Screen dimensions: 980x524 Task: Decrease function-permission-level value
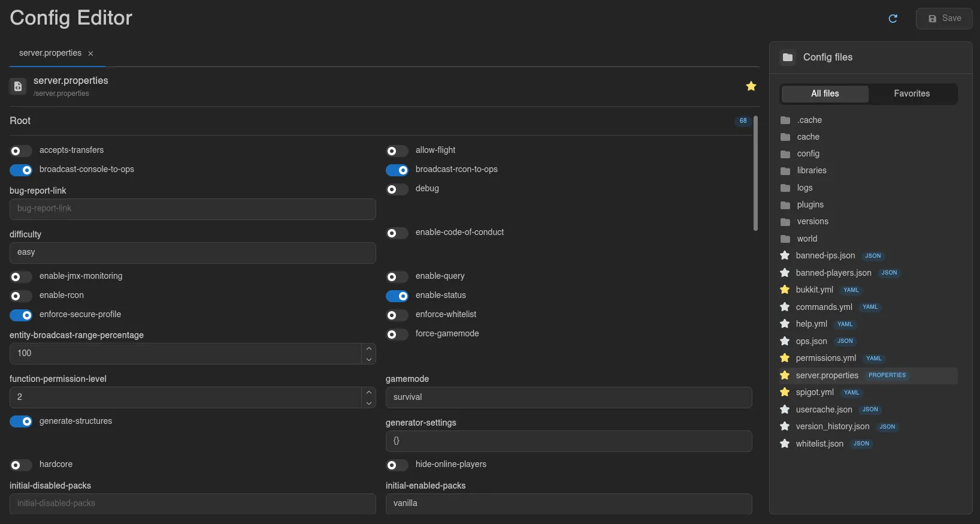pos(369,403)
